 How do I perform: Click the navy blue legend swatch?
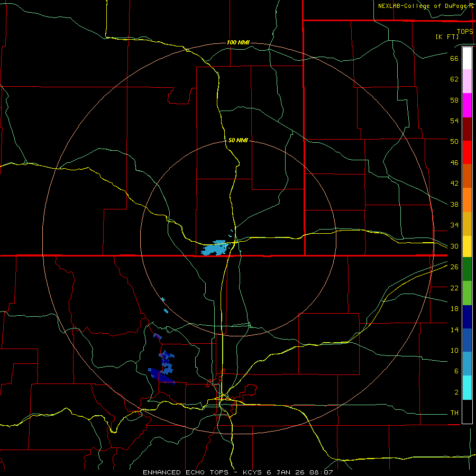467,317
